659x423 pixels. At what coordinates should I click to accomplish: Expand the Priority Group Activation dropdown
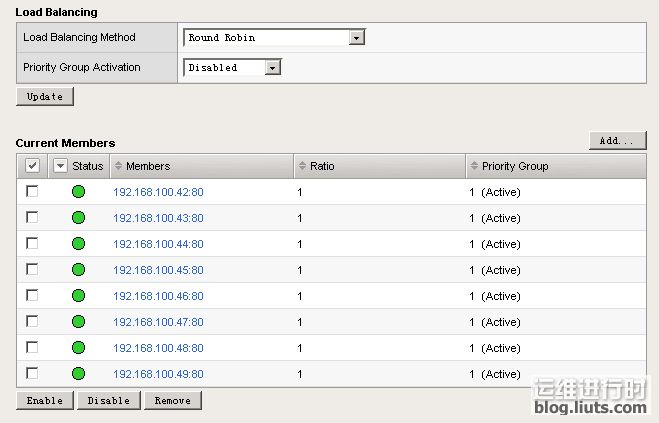(273, 68)
